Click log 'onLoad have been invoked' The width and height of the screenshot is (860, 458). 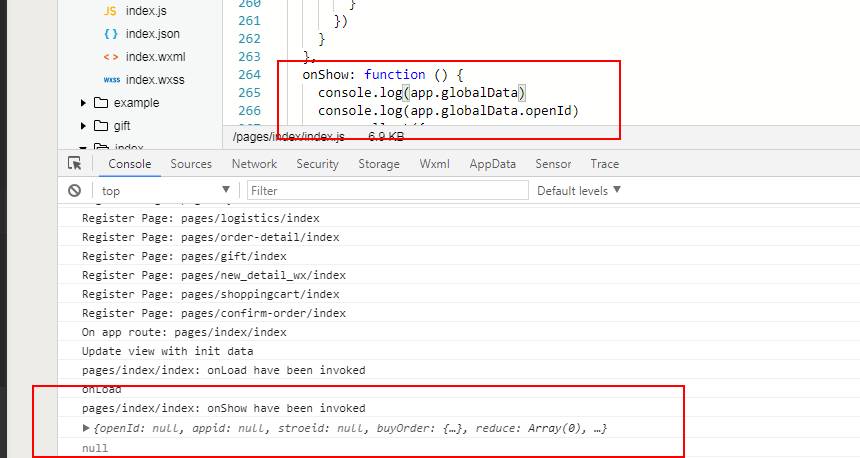tap(224, 370)
